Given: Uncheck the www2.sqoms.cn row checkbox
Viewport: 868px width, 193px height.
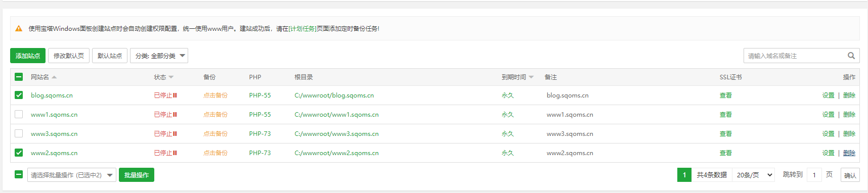Looking at the screenshot, I should 19,153.
